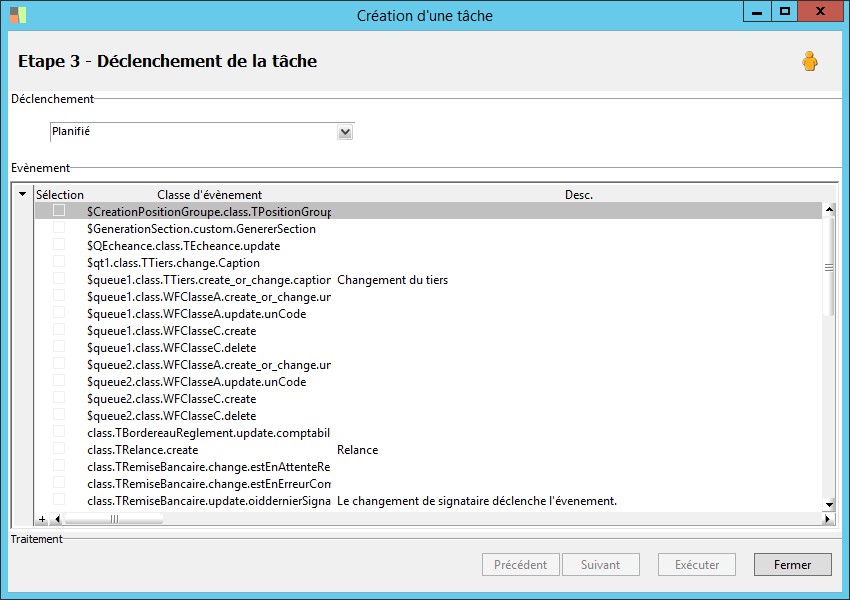
Task: Click the plus button below the list
Action: 42,519
